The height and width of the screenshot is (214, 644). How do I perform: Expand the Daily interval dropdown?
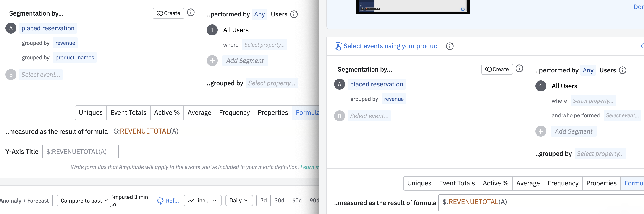point(239,201)
